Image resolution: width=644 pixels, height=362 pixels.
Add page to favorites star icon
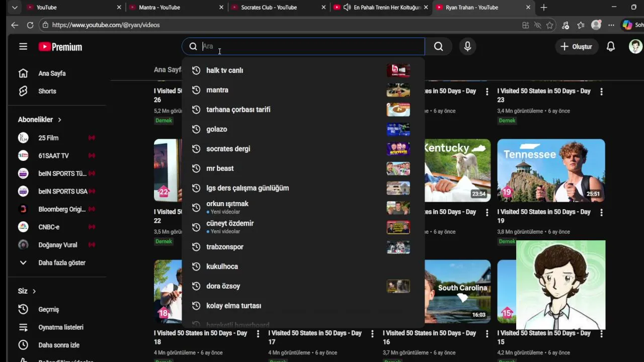point(550,25)
